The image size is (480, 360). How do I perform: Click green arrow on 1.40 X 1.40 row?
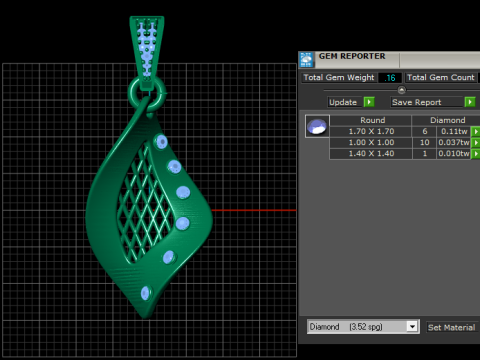(x=475, y=154)
